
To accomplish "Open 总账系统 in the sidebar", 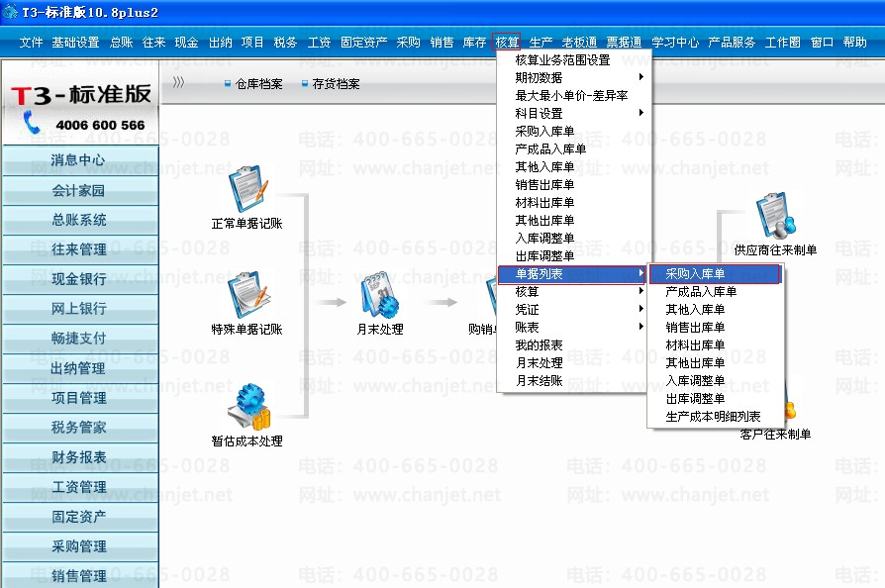I will tap(80, 220).
